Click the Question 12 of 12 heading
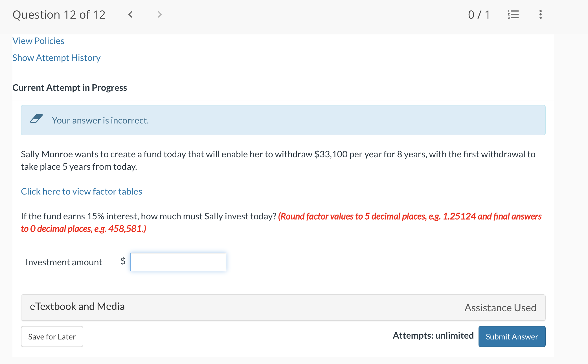 59,15
